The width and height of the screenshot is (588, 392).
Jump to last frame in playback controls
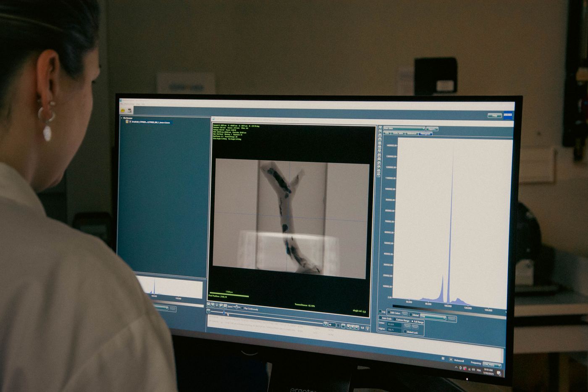[x=225, y=306]
